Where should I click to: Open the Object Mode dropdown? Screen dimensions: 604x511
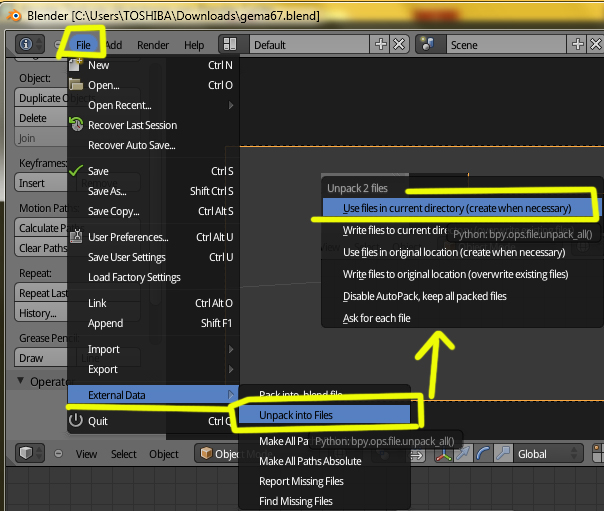[x=217, y=454]
